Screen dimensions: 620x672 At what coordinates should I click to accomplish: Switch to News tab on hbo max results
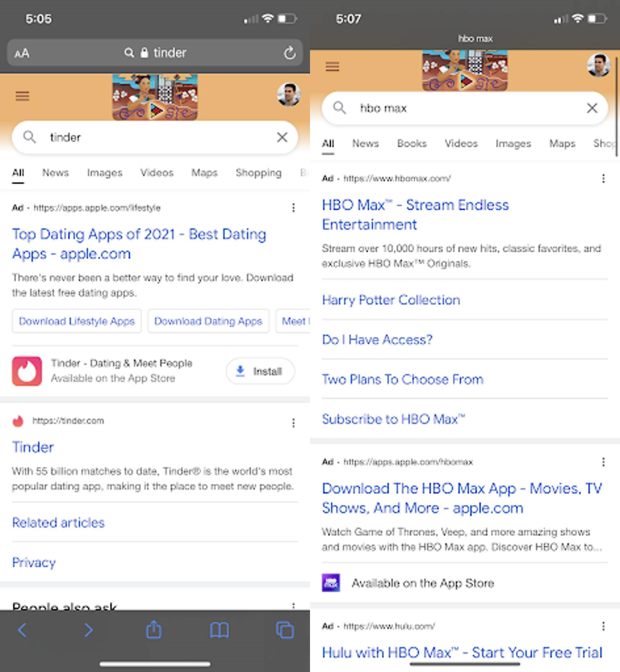365,144
